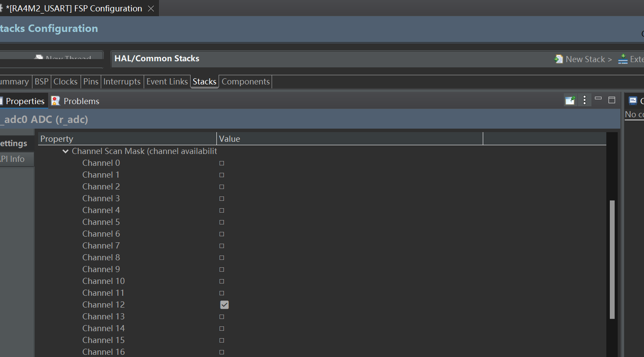644x357 pixels.
Task: Select the Event Links tab
Action: click(167, 81)
